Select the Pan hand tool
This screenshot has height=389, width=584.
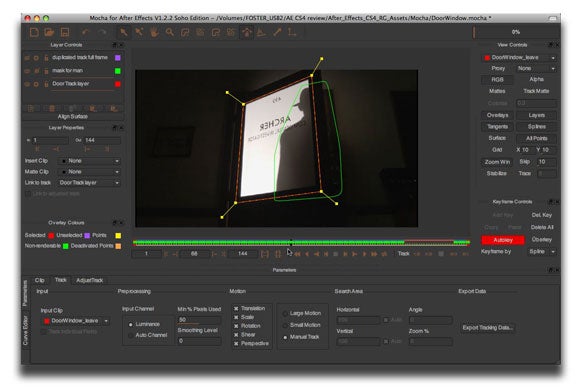154,32
